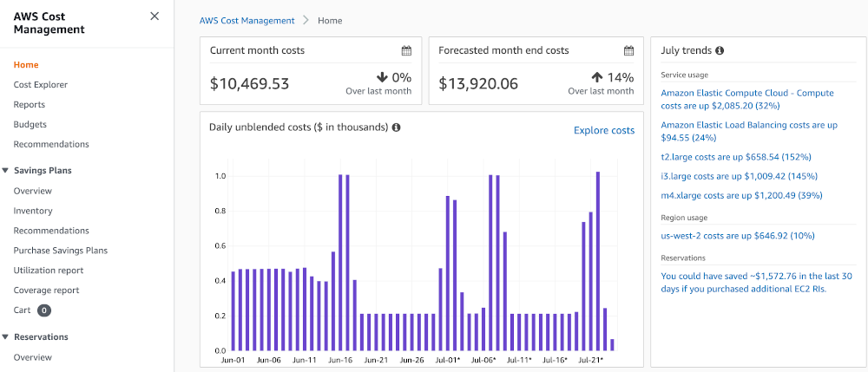Click info icon beside Daily unblended costs
Viewport: 868px width, 372px height.
pos(396,127)
